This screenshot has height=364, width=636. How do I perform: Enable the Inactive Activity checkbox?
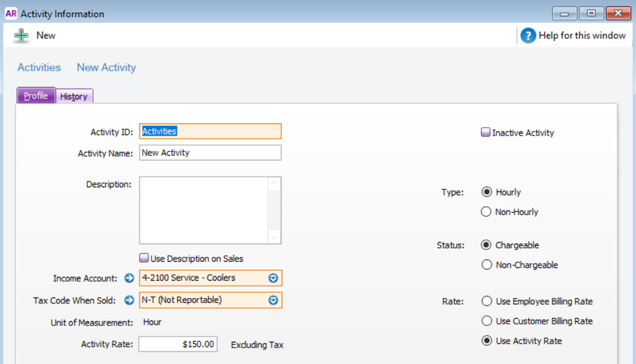coord(486,133)
